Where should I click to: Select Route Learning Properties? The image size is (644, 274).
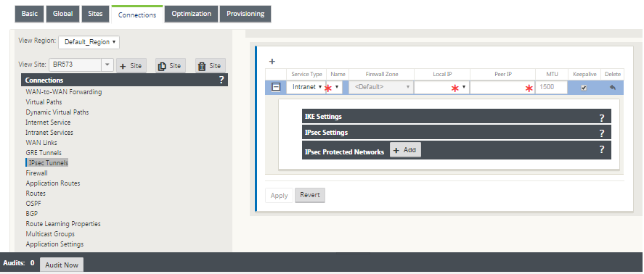(63, 224)
